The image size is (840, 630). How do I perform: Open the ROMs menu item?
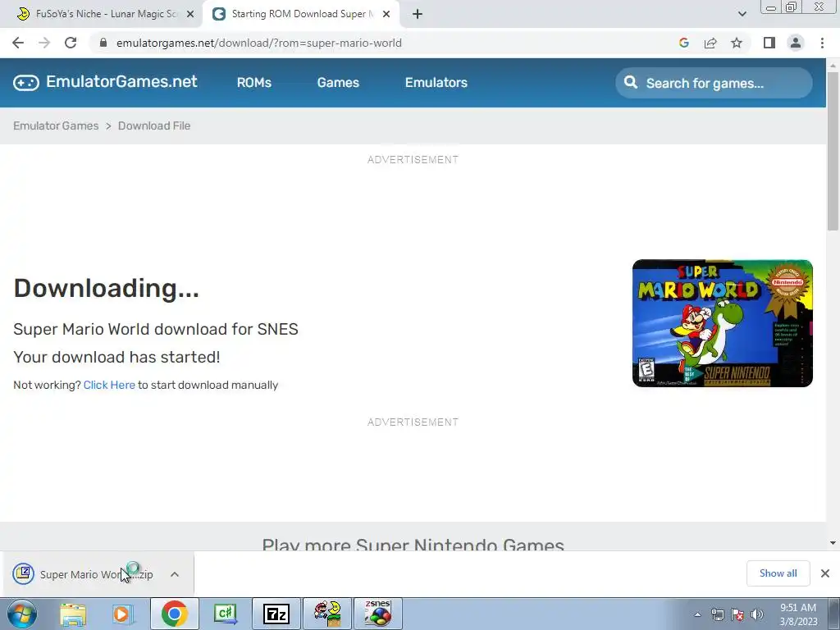click(254, 83)
